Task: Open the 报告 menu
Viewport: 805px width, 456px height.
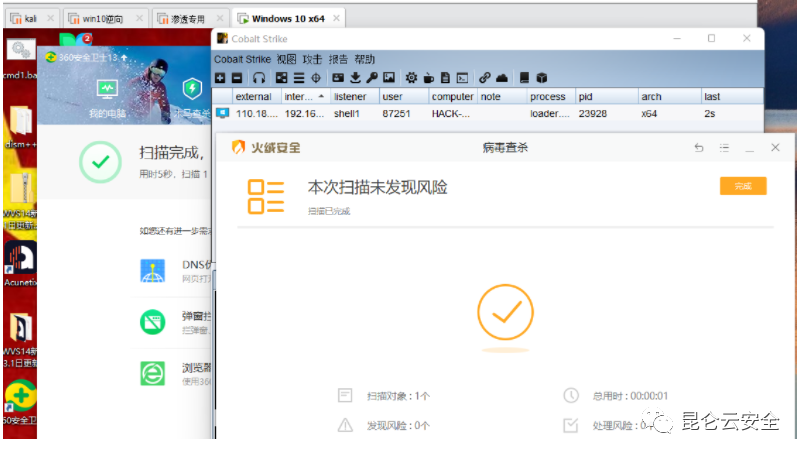Action: point(338,60)
